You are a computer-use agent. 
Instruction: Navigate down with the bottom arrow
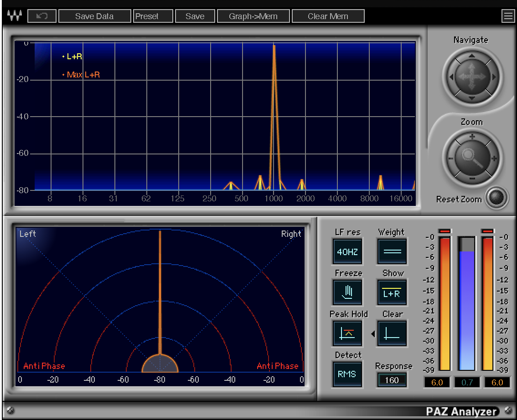coord(472,98)
